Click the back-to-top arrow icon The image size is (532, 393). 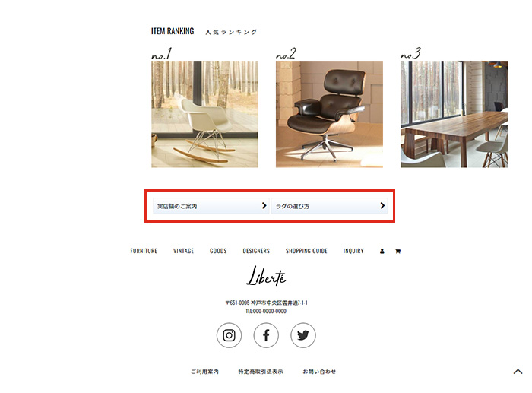[x=518, y=372]
